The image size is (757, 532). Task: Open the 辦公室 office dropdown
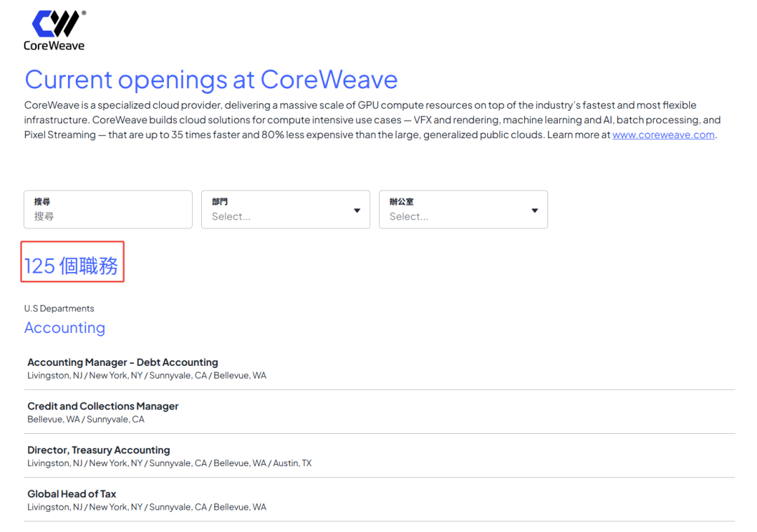coord(463,210)
